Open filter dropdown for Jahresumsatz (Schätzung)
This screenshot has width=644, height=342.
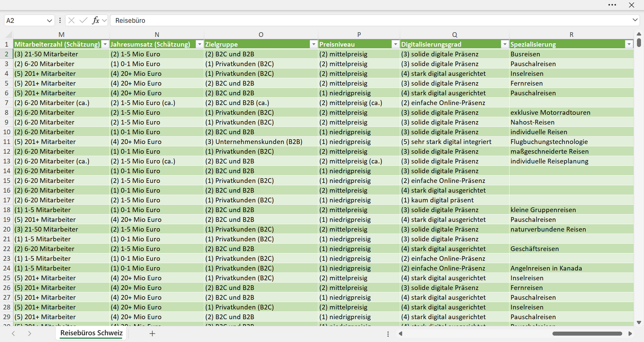click(200, 45)
